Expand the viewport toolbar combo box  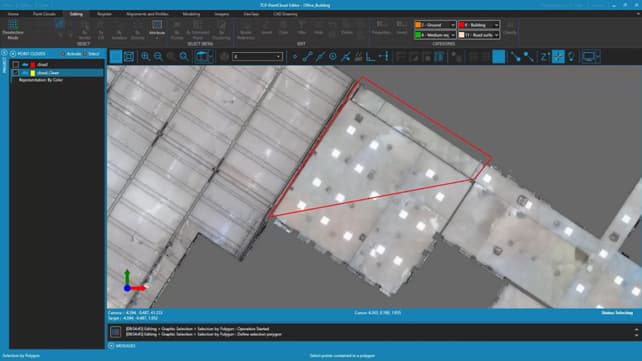(258, 56)
